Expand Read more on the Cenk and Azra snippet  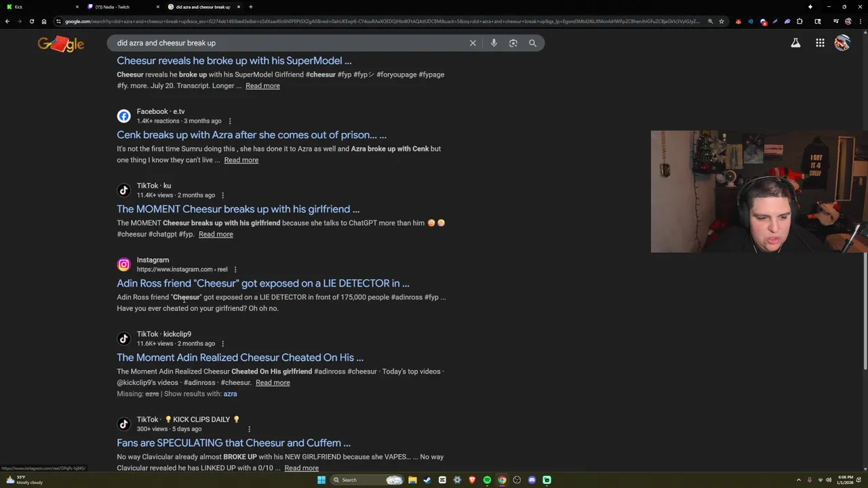click(x=241, y=160)
